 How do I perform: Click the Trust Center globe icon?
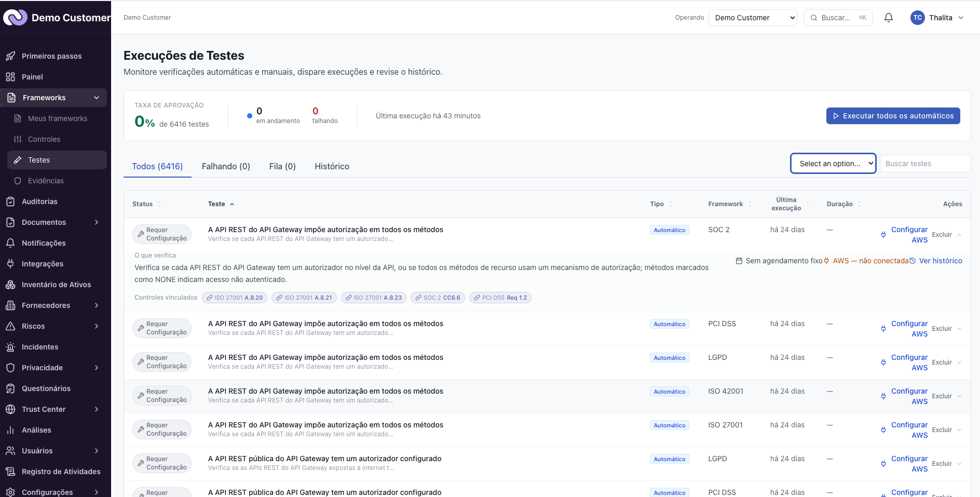click(x=10, y=409)
